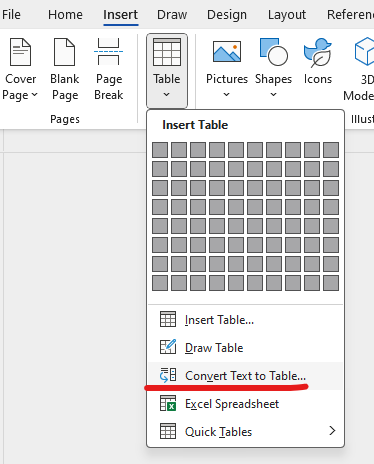Select Convert Text to Table... entry
Image resolution: width=374 pixels, height=464 pixels.
[x=245, y=376]
